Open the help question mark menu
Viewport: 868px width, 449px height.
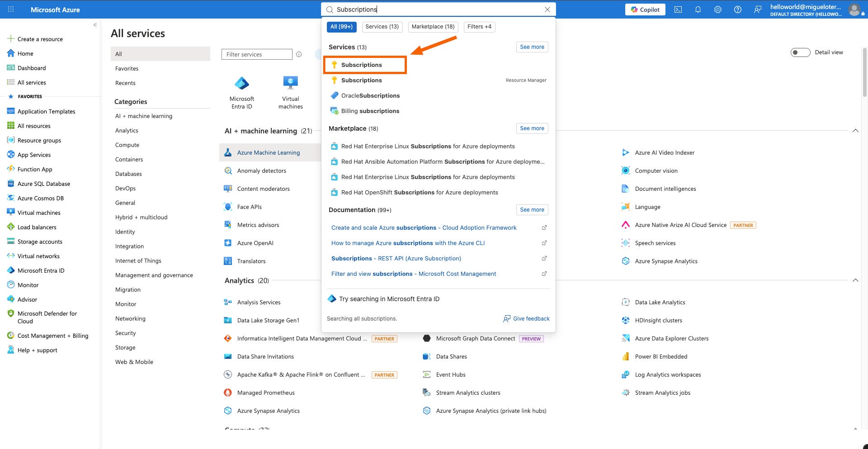[738, 9]
